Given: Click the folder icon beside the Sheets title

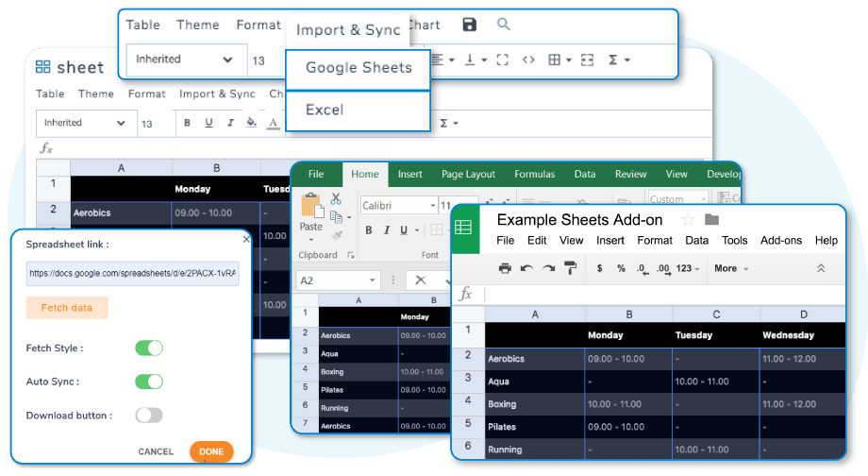Looking at the screenshot, I should click(x=712, y=220).
